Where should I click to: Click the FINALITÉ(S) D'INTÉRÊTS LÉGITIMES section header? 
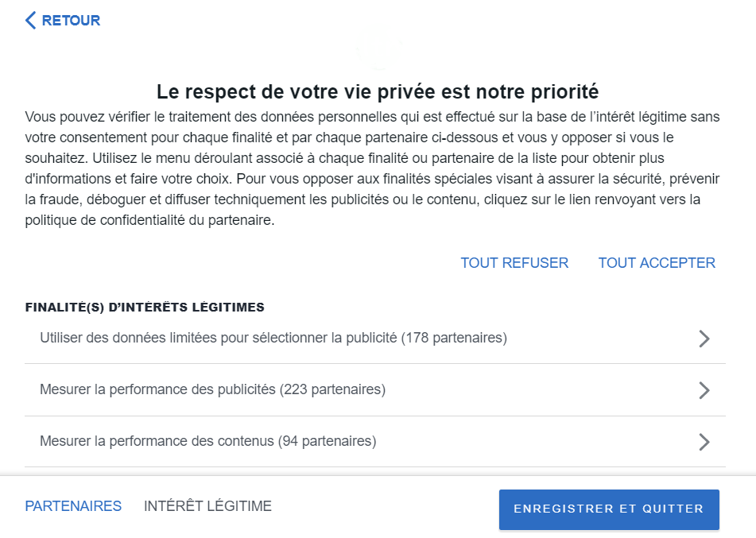point(145,307)
